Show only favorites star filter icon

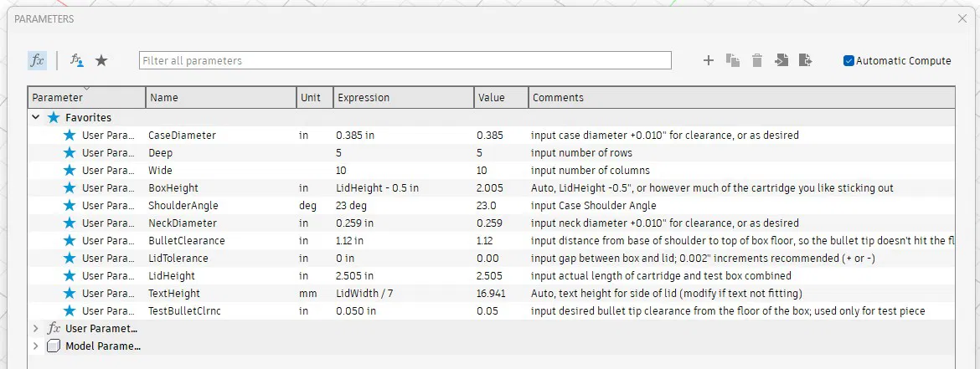pos(101,60)
